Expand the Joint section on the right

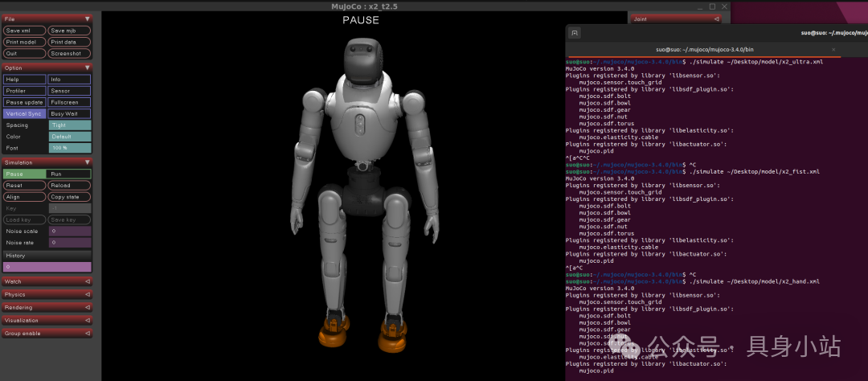coord(676,18)
